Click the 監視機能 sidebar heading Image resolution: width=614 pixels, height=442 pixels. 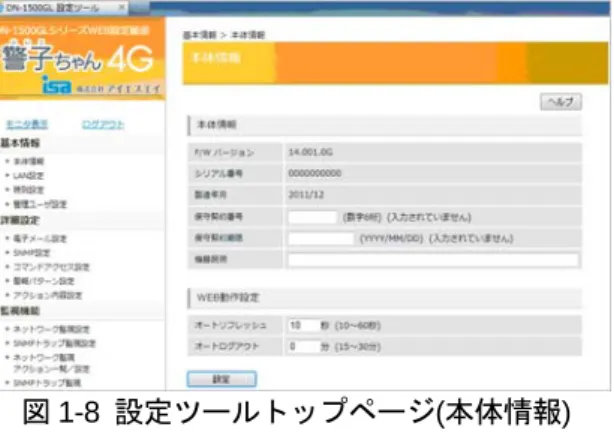[20, 311]
